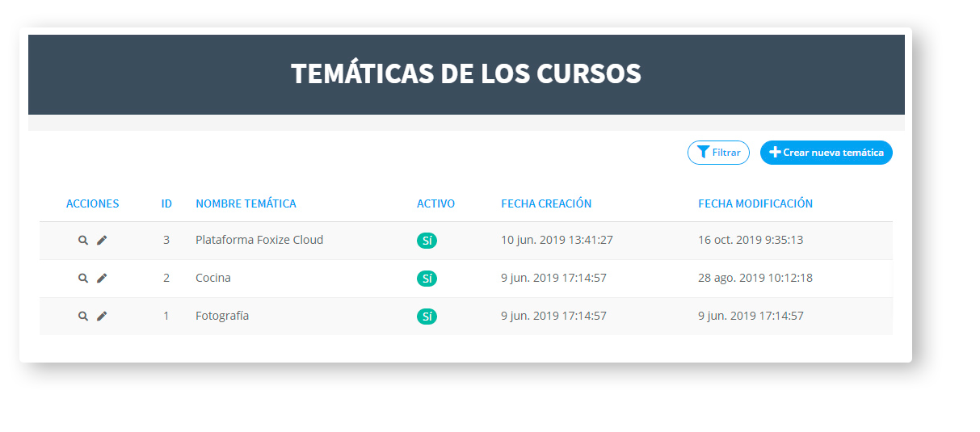Select the Cocina theme name
The image size is (980, 432).
point(213,278)
